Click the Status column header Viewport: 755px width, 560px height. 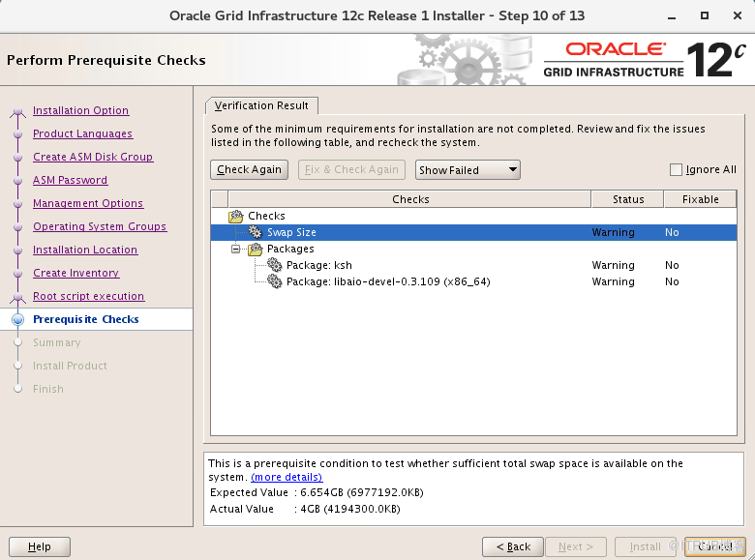click(628, 199)
